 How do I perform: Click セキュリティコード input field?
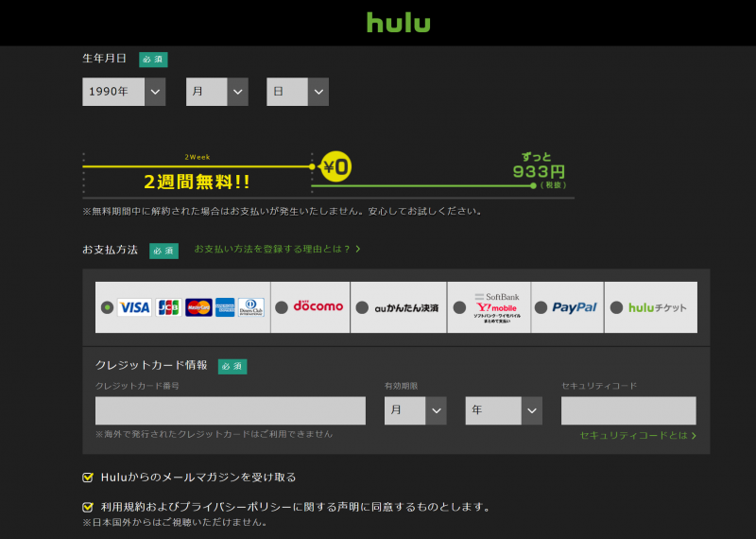pos(628,410)
